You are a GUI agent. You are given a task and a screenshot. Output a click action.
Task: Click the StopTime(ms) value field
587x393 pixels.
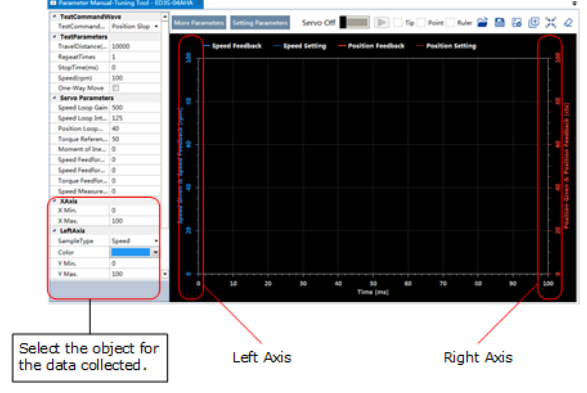[x=135, y=67]
